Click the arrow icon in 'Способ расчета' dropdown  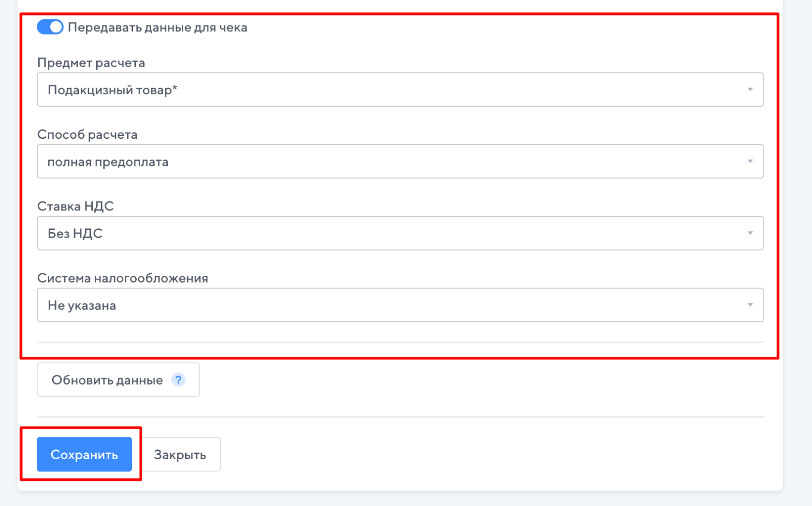[x=750, y=162]
